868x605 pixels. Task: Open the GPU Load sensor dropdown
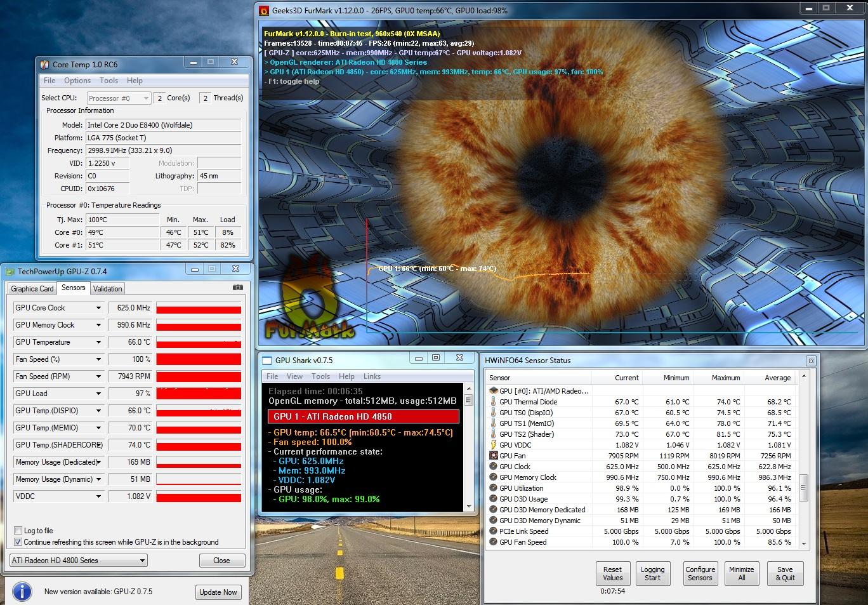pos(98,394)
